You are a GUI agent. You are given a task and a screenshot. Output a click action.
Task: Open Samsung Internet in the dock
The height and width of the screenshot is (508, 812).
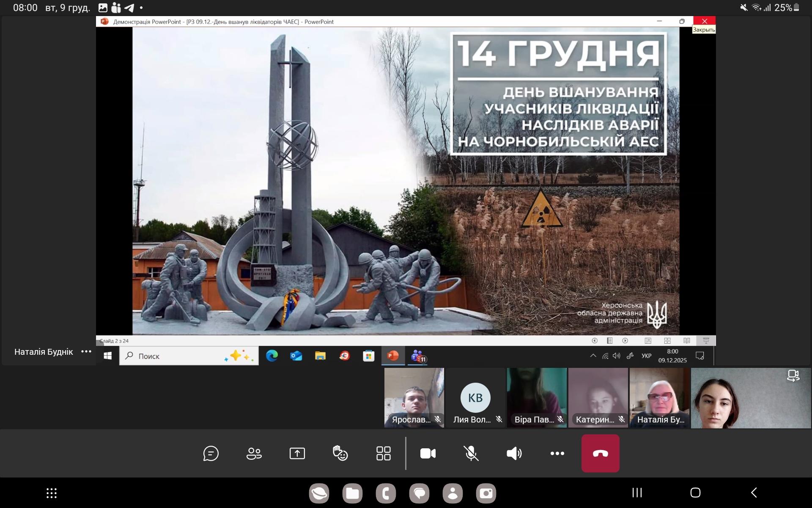[x=319, y=493]
